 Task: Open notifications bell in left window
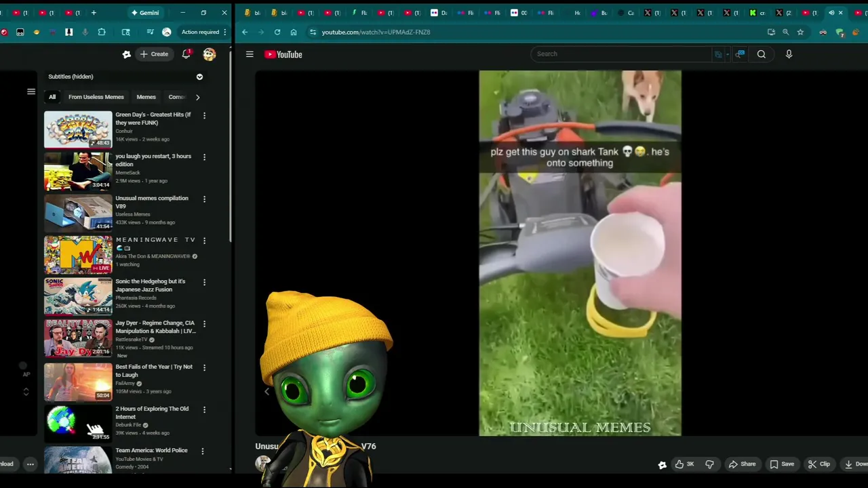[x=186, y=54]
